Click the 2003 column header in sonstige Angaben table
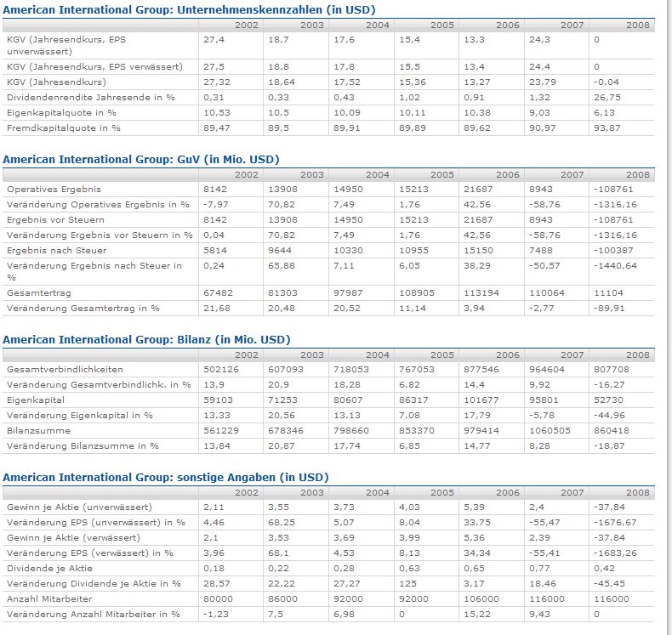 (311, 493)
